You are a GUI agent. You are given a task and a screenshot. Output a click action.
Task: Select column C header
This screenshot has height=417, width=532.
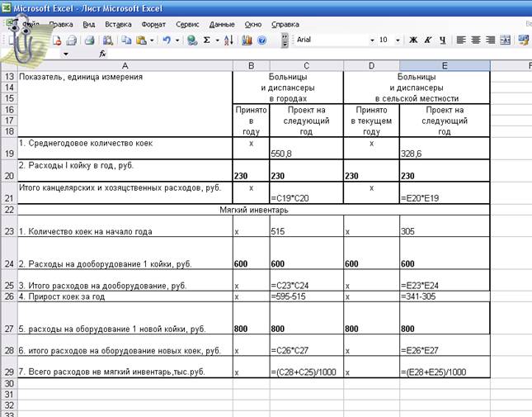point(306,65)
